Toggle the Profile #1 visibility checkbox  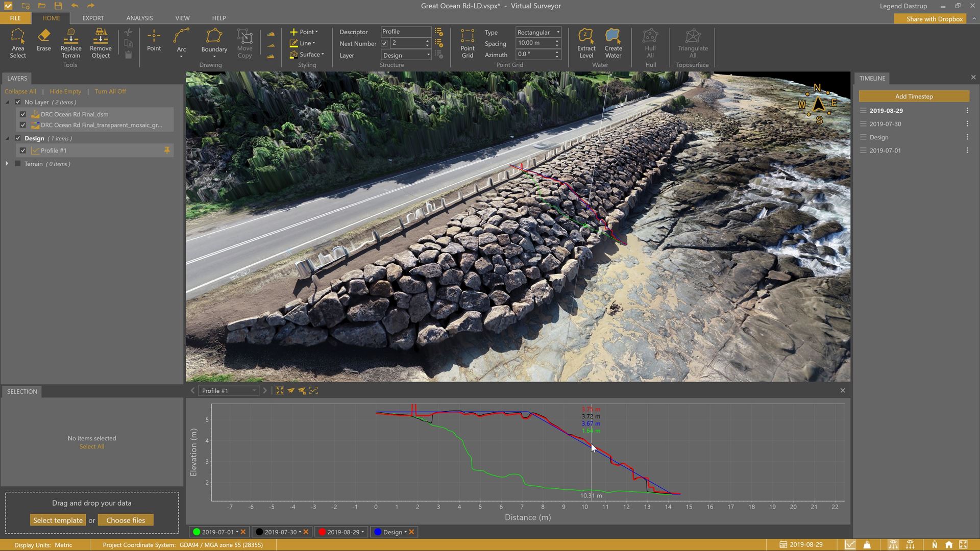(23, 151)
